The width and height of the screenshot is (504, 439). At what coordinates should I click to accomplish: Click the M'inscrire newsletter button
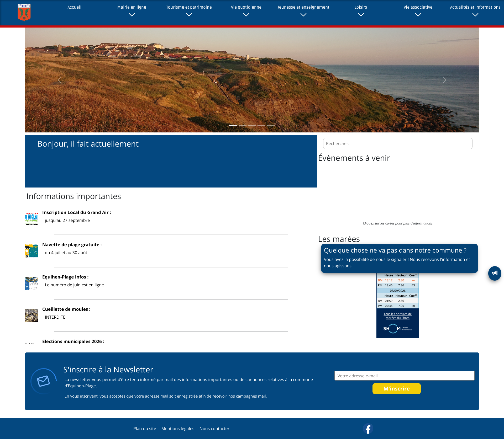click(396, 389)
